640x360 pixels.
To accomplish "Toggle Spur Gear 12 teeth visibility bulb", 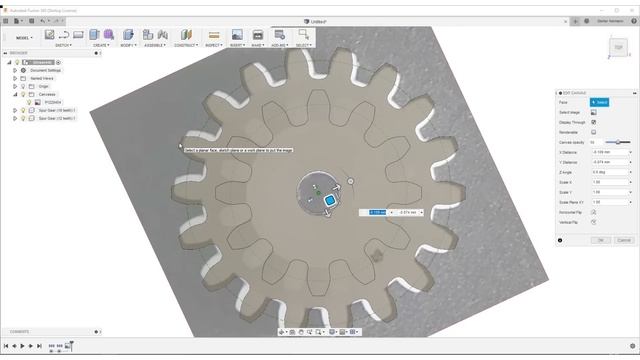I will 23,118.
